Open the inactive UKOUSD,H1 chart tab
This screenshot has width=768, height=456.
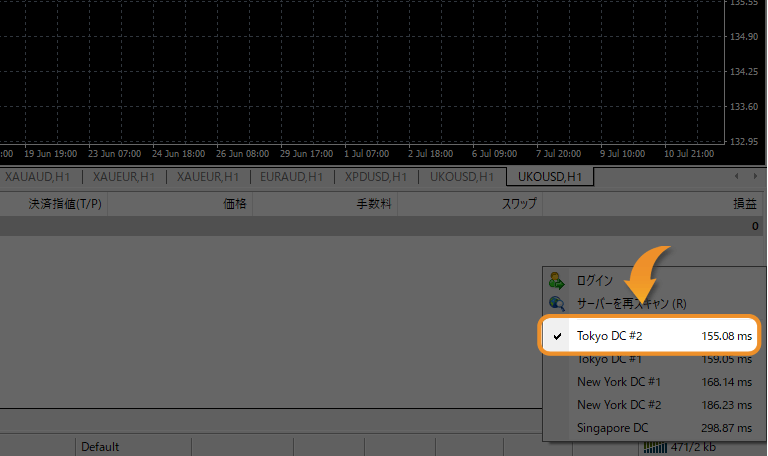click(x=462, y=177)
